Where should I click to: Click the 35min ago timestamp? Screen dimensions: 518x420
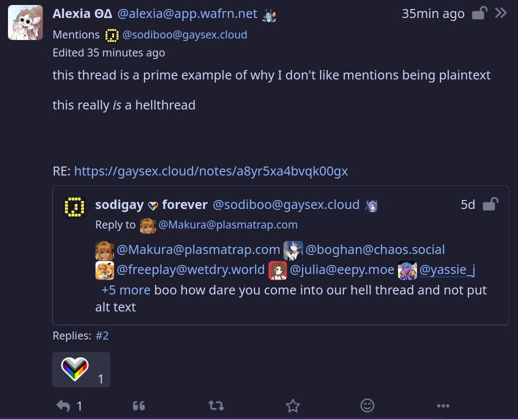(433, 13)
